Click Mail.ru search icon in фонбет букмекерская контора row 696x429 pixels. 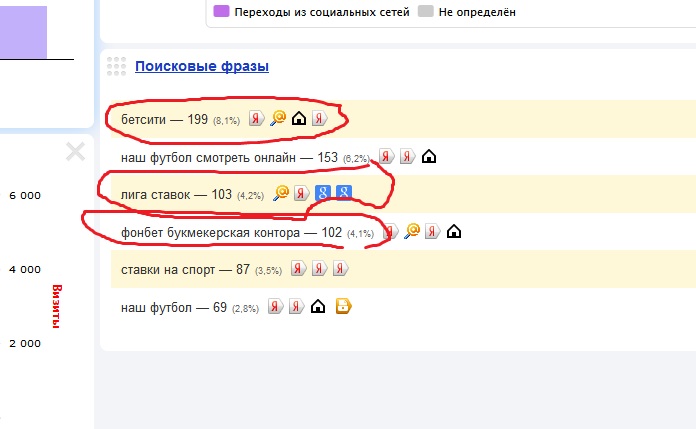click(x=412, y=231)
